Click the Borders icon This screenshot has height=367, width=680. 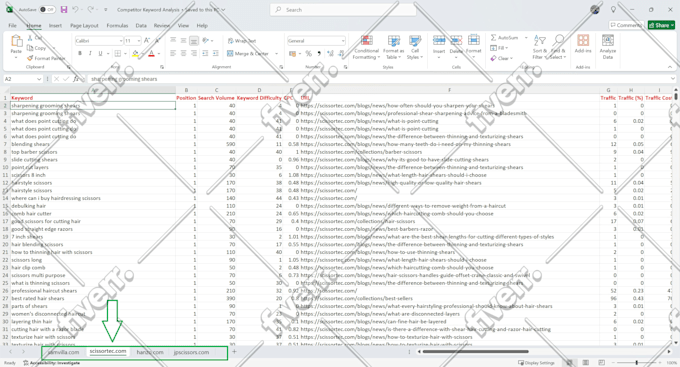pos(118,53)
